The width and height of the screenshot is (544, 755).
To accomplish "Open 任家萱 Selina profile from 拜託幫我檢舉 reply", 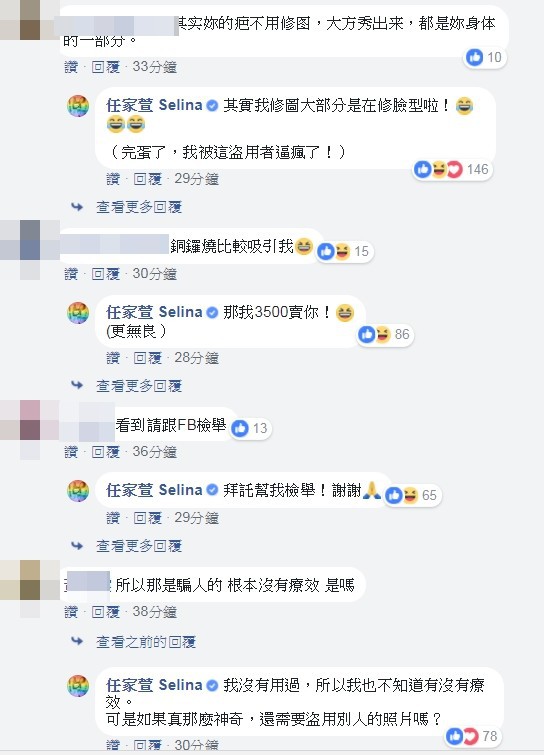I will pyautogui.click(x=154, y=490).
